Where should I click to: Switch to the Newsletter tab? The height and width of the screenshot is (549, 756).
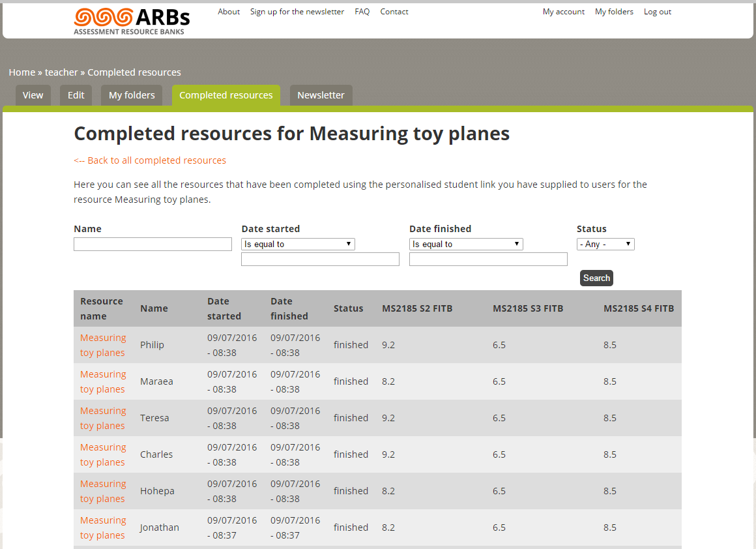tap(321, 95)
